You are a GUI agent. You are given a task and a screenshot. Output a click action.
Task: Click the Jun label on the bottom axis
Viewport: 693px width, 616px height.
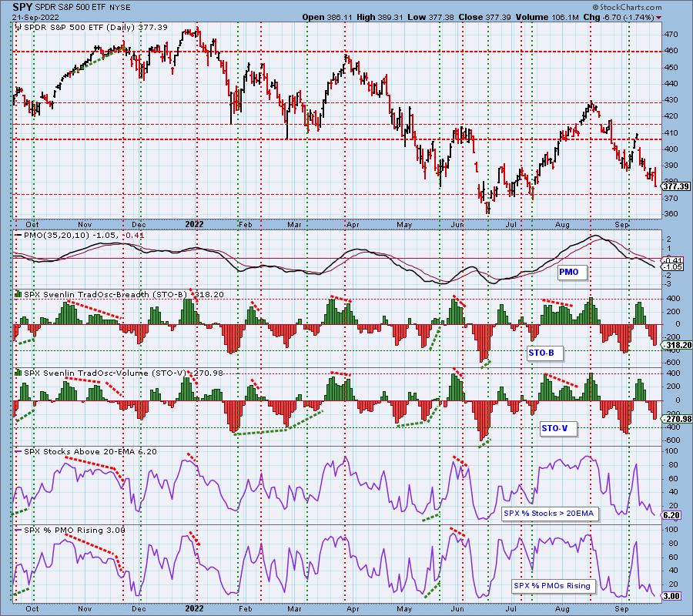pyautogui.click(x=457, y=608)
